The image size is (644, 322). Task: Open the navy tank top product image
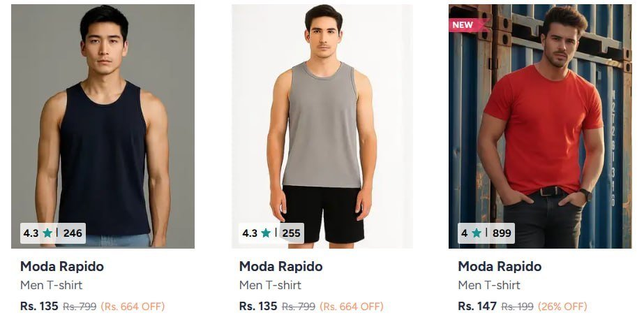(x=103, y=126)
